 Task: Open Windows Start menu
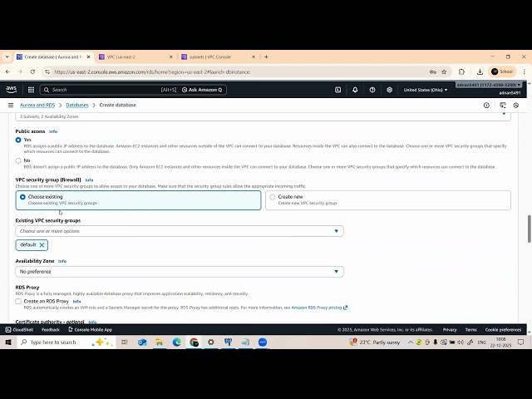(x=8, y=342)
